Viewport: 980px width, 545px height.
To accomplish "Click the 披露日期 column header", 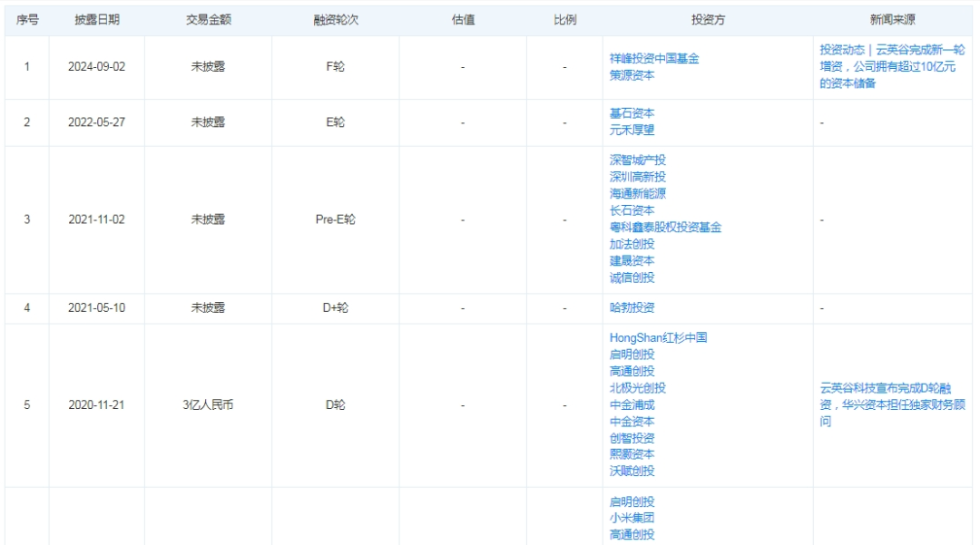I will click(x=97, y=20).
